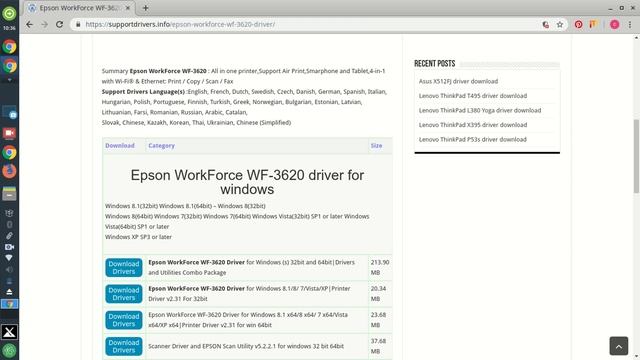
Task: Open the screenshot tool dock icon
Action: tap(9, 112)
